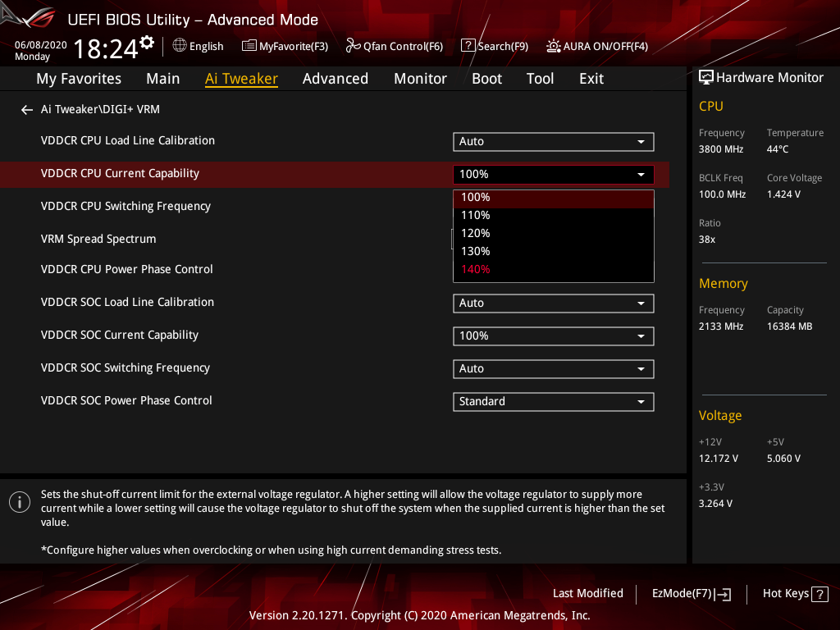Open MyFavorite(F3) list icon

click(249, 46)
